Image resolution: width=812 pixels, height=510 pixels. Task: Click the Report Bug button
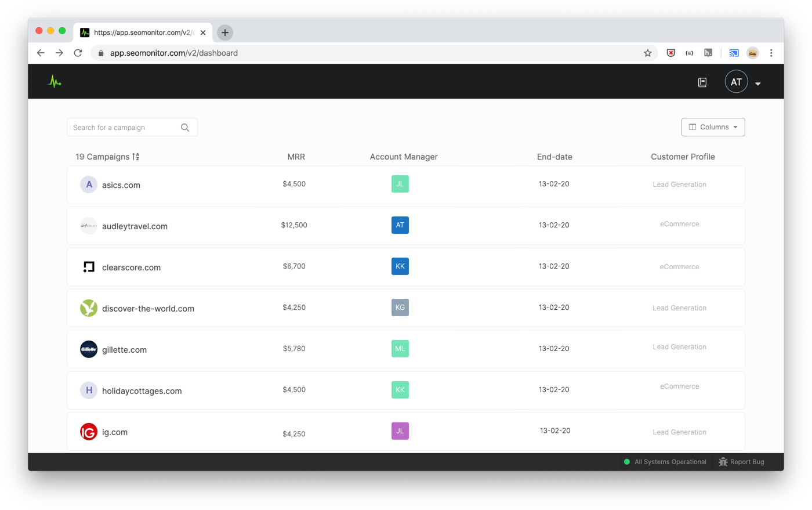click(x=741, y=462)
